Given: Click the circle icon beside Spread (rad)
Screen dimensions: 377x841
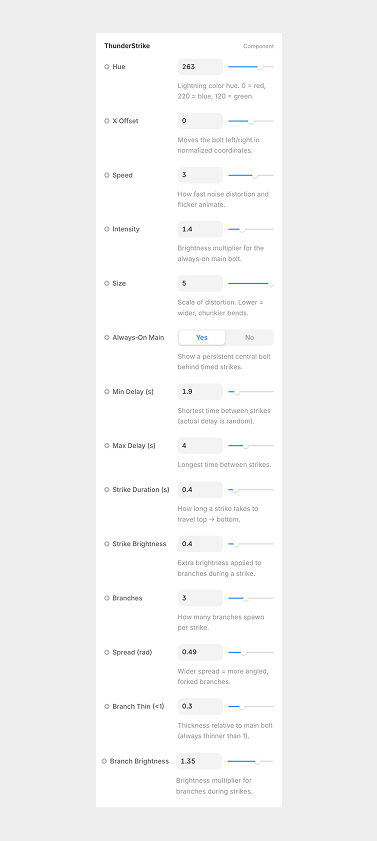Looking at the screenshot, I should click(x=107, y=652).
